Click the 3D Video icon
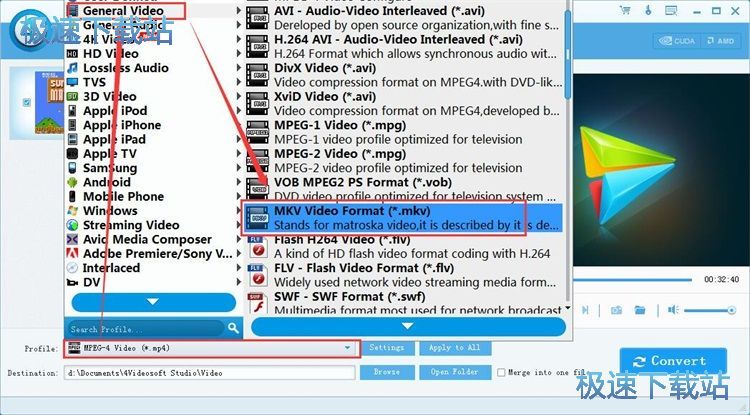750x415 pixels. (x=72, y=97)
